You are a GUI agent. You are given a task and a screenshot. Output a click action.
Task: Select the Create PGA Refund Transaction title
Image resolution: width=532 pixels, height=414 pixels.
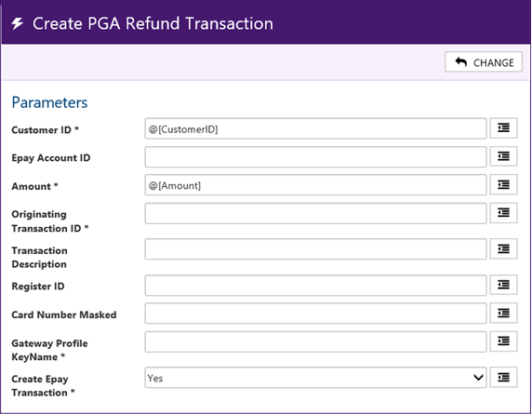coord(153,24)
